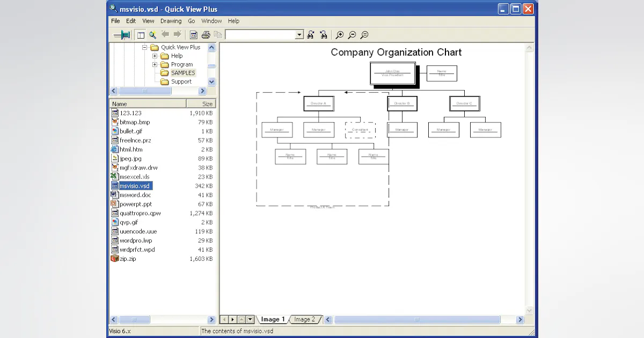This screenshot has width=644, height=338.
Task: Open the toolbar search combo box dropdown
Action: point(299,35)
